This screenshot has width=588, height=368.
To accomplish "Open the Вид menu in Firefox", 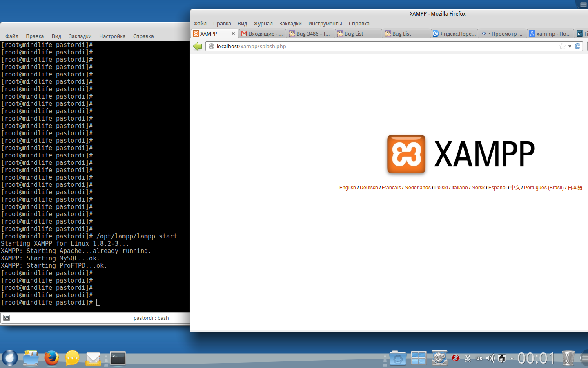I will click(x=242, y=23).
